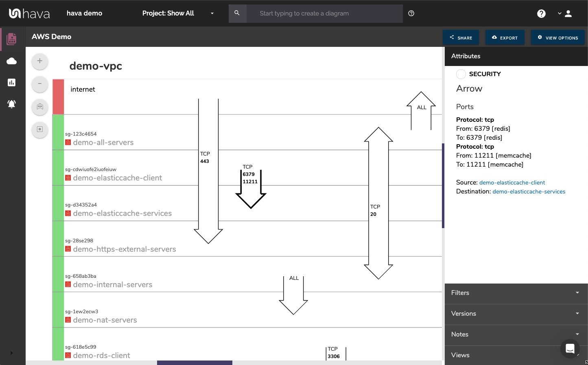Click the EXPORT button
This screenshot has width=588, height=365.
point(505,37)
